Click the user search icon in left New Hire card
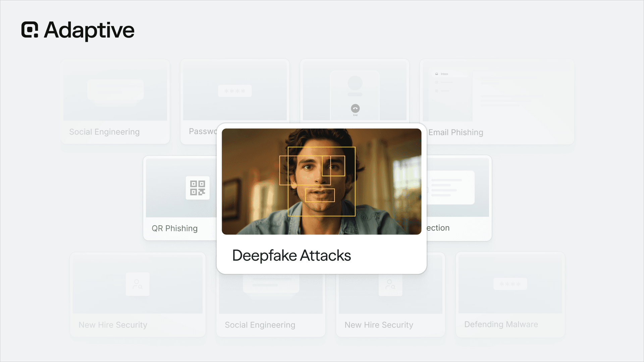The width and height of the screenshot is (644, 362). pyautogui.click(x=138, y=284)
